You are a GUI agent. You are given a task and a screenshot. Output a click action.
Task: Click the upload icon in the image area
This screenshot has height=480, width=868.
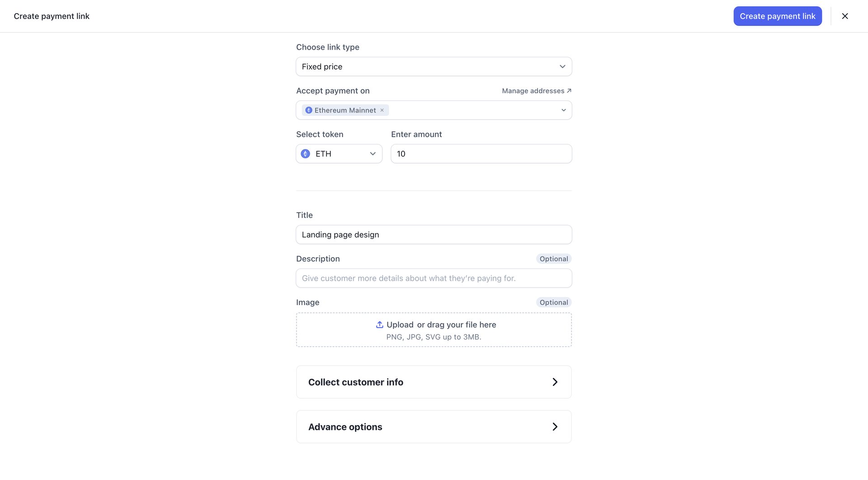click(x=379, y=325)
